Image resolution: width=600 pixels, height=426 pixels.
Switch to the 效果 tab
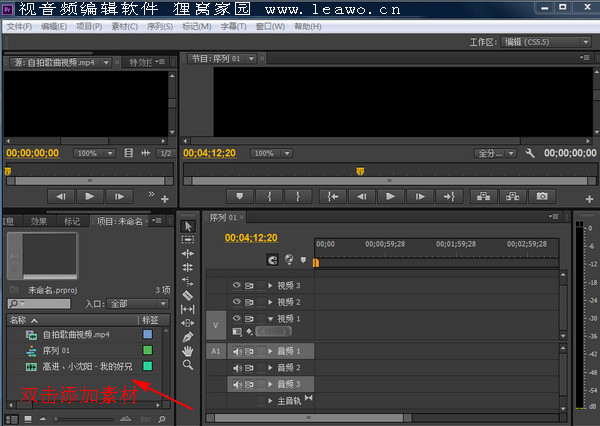39,221
